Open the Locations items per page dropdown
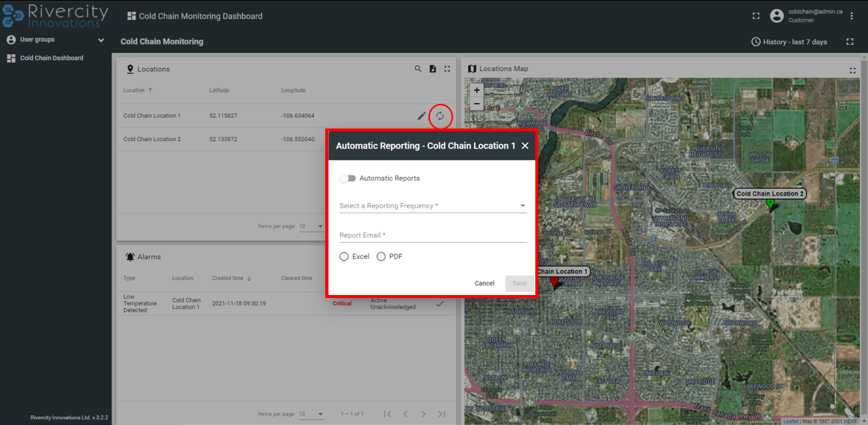The image size is (868, 425). point(312,226)
